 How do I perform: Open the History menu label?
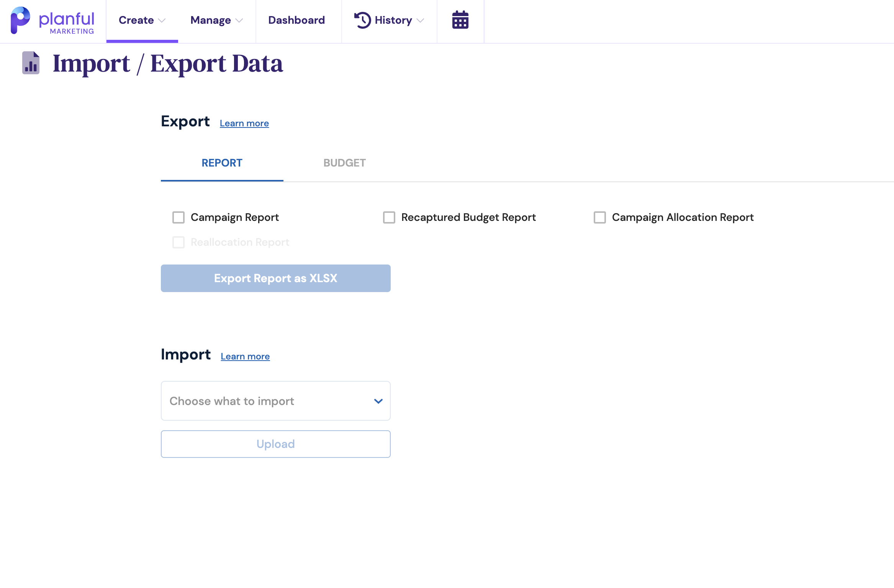393,20
